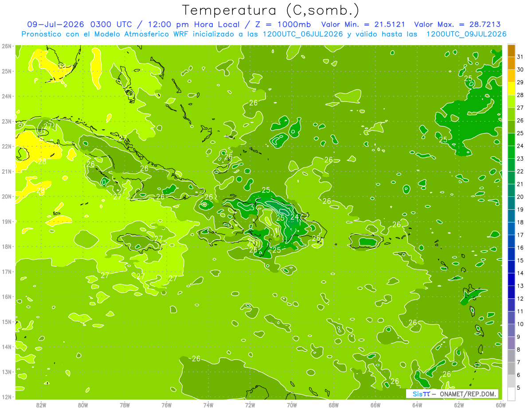The image size is (532, 411).
Task: Click the "24N" latitude axis label
Action: tap(6, 96)
